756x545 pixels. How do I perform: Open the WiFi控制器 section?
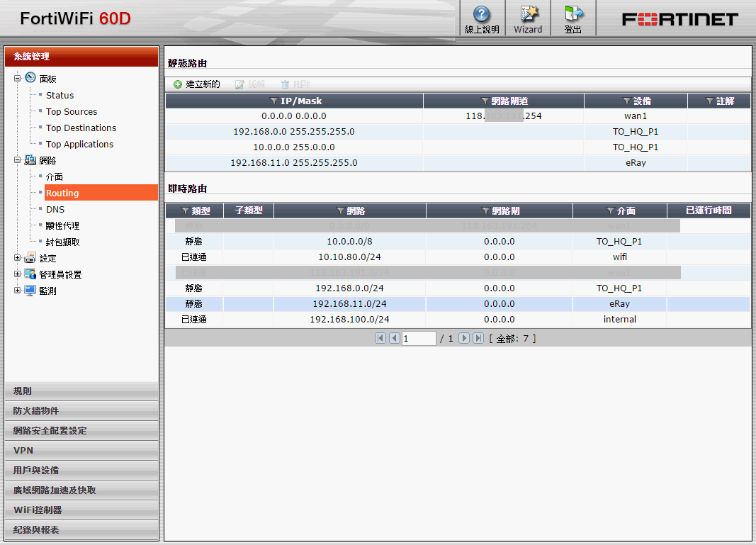point(81,510)
